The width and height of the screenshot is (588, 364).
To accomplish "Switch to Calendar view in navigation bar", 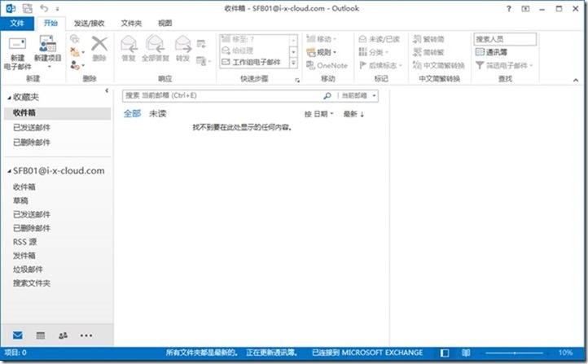I will click(x=41, y=335).
